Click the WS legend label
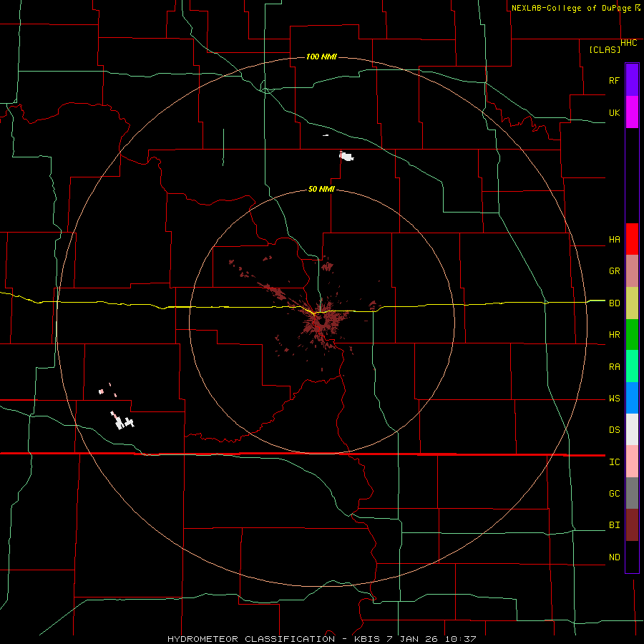This screenshot has height=644, width=644. point(615,399)
